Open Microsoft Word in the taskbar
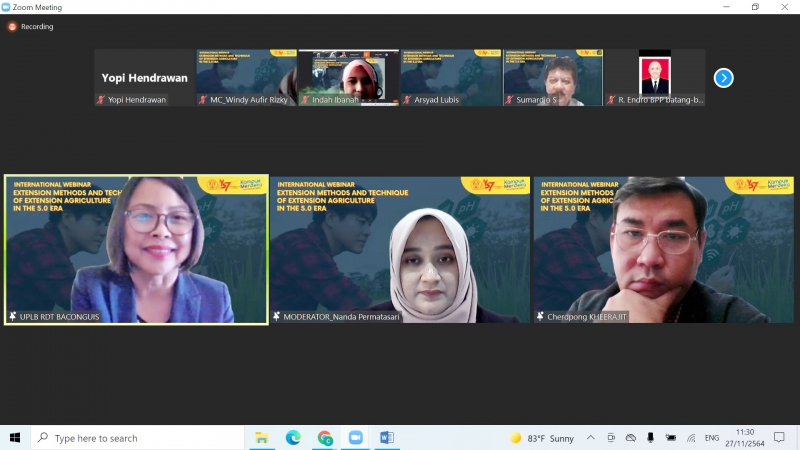Image resolution: width=800 pixels, height=450 pixels. click(x=386, y=438)
